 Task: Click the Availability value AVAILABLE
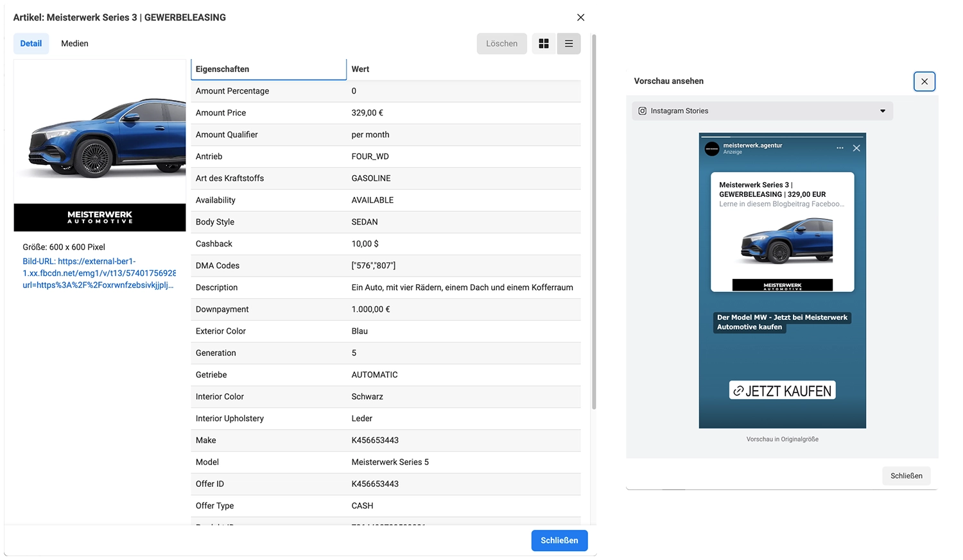[x=372, y=200]
